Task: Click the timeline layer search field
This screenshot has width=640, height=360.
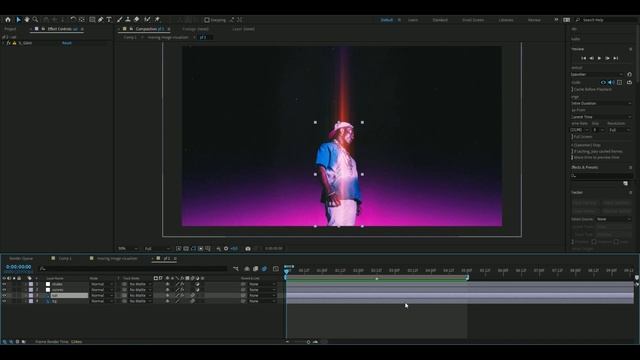Action: coord(133,269)
